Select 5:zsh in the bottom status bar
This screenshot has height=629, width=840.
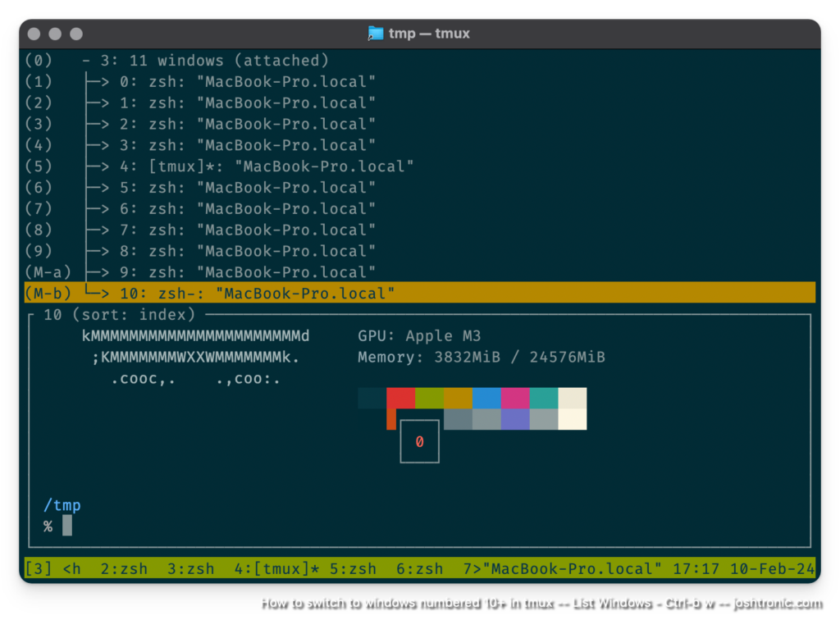[x=353, y=568]
